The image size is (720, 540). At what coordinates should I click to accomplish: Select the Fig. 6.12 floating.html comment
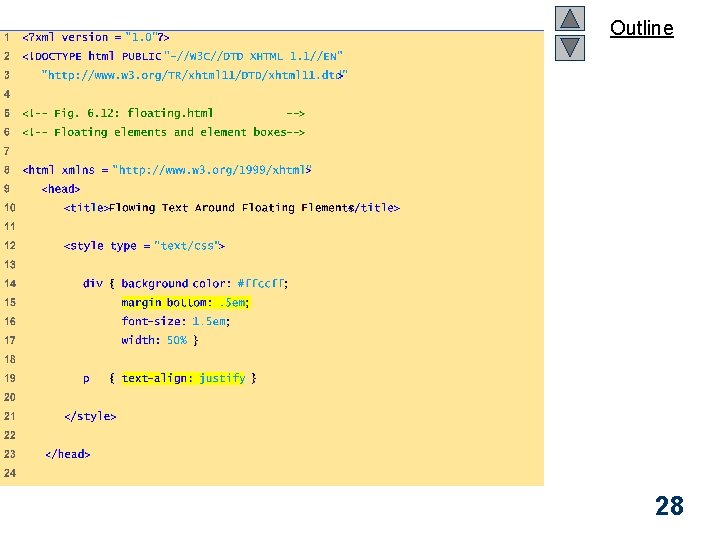click(x=163, y=113)
